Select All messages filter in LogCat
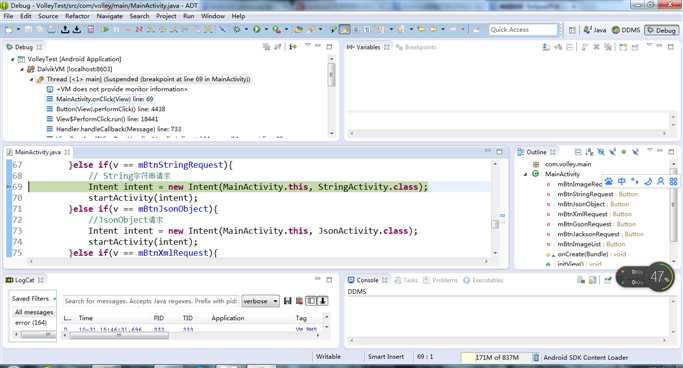The width and height of the screenshot is (683, 368). tap(34, 312)
